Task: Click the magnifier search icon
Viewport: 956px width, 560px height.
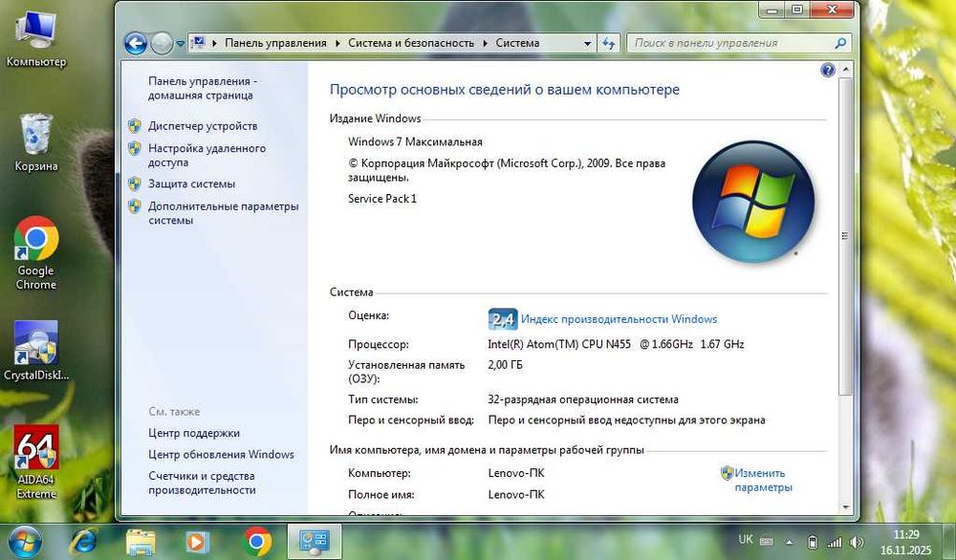Action: coord(840,43)
